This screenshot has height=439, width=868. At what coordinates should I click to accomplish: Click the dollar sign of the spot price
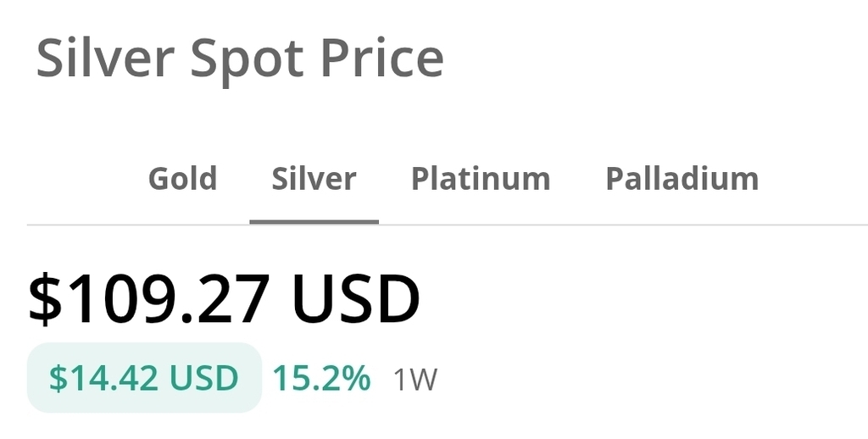point(45,300)
